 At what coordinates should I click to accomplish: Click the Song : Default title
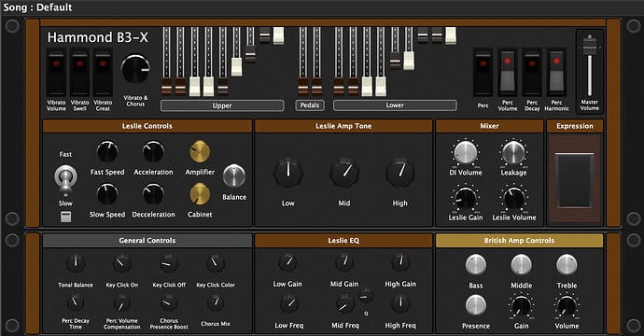click(37, 7)
